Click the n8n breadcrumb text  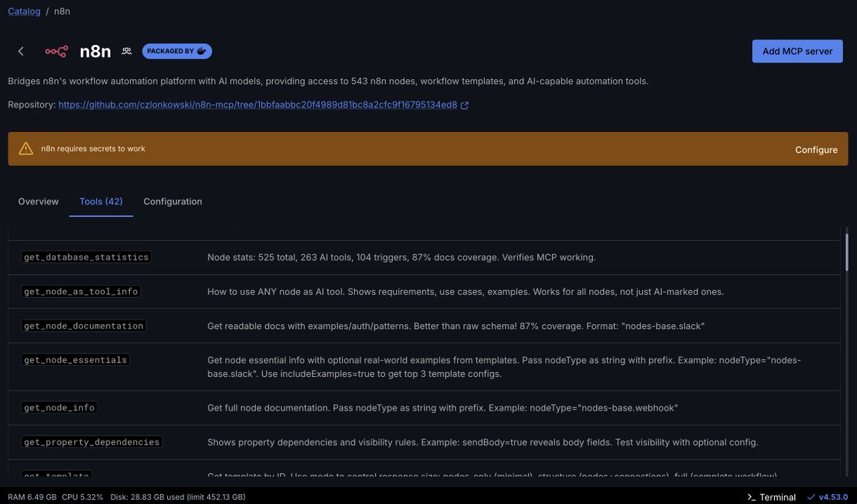coord(62,11)
